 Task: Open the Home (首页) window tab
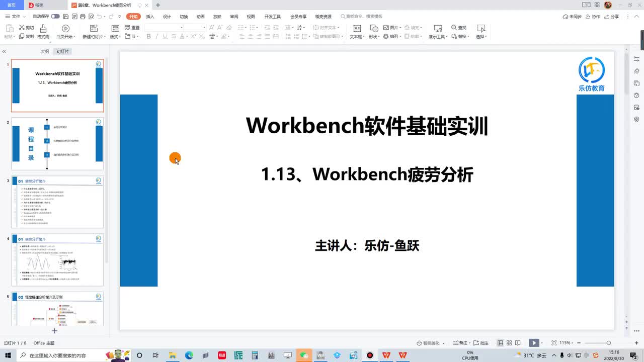pyautogui.click(x=11, y=5)
